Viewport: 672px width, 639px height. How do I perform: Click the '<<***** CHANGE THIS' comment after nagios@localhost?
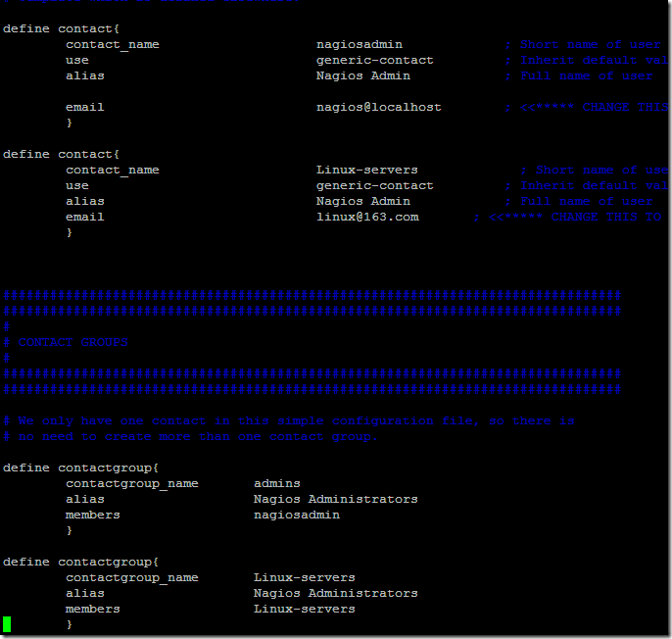pyautogui.click(x=594, y=107)
